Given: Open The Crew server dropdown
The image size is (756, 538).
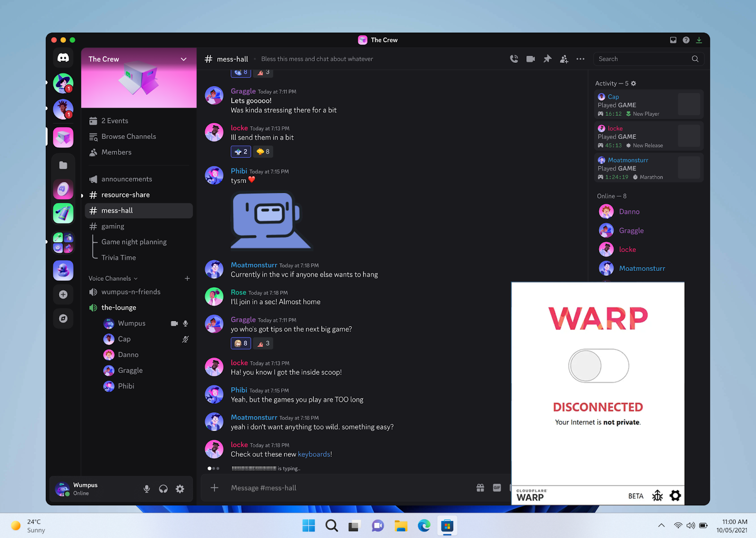Looking at the screenshot, I should (x=183, y=59).
